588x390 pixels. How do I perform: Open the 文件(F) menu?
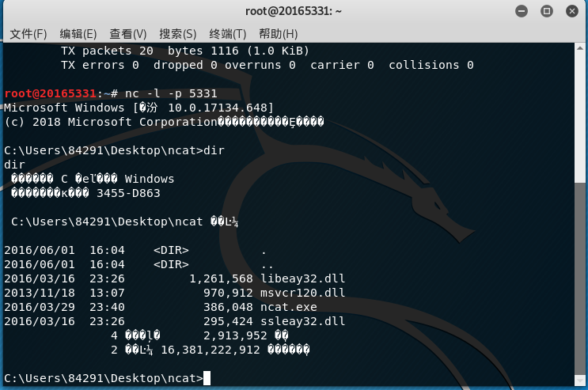coord(28,34)
